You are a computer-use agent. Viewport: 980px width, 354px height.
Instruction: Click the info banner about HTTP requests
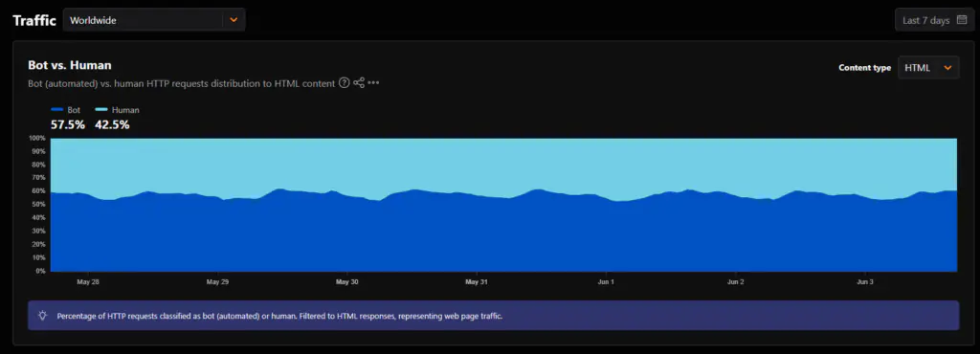pos(494,316)
